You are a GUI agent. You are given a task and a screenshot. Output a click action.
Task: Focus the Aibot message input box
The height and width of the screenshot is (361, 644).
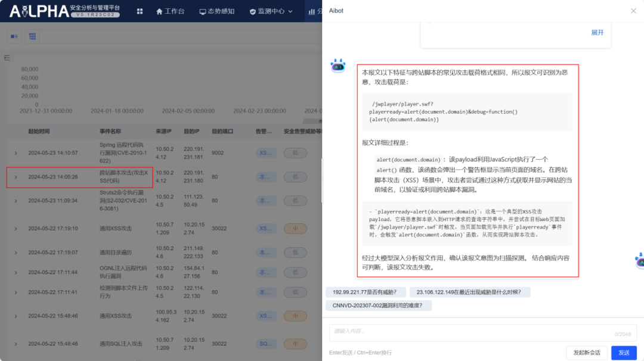[471, 331]
